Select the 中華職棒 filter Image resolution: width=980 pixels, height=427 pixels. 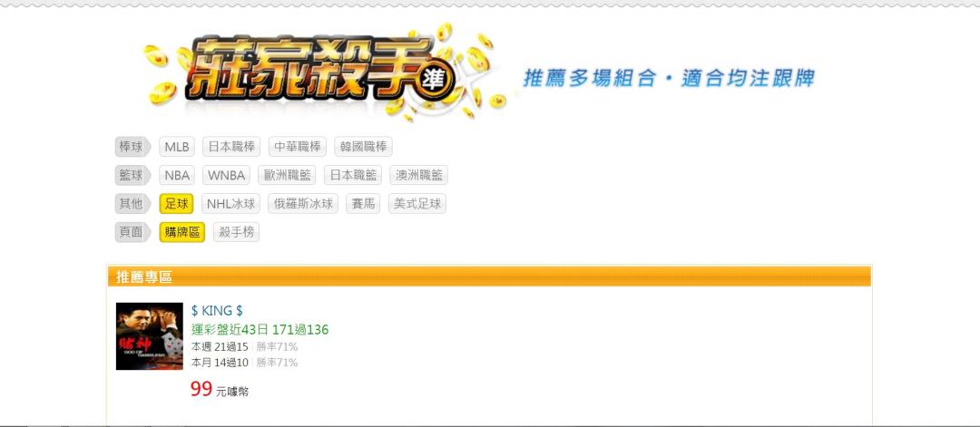(x=298, y=148)
